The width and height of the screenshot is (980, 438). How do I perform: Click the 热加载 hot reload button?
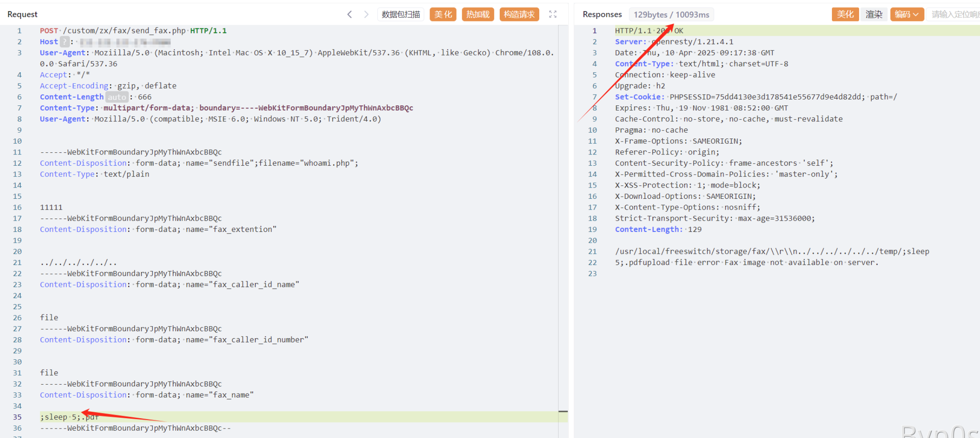tap(478, 14)
